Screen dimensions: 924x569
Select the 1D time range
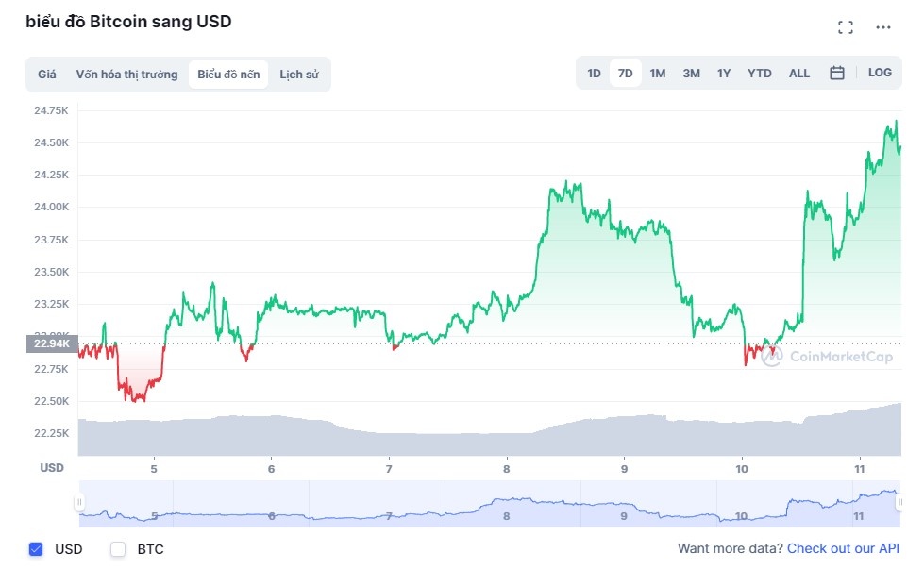(594, 72)
